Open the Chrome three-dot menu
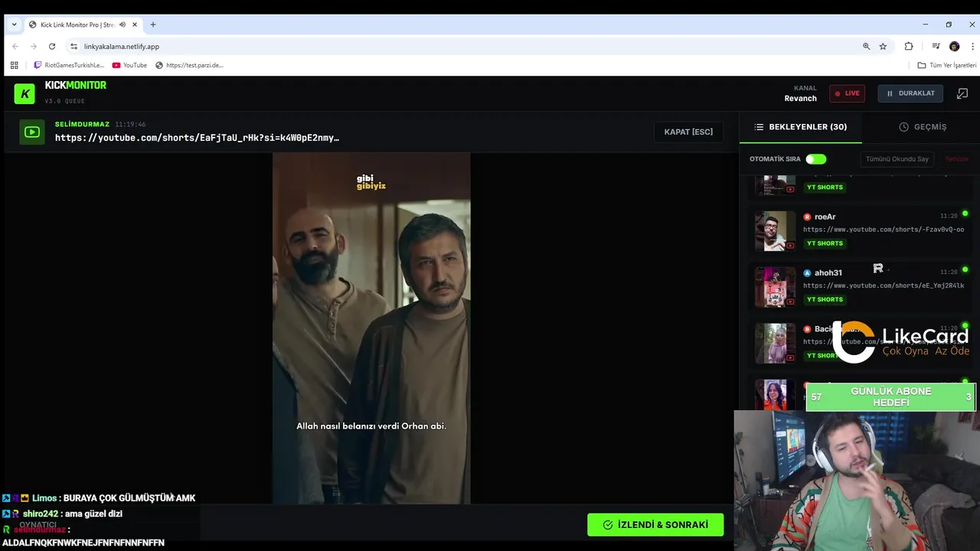 [972, 46]
